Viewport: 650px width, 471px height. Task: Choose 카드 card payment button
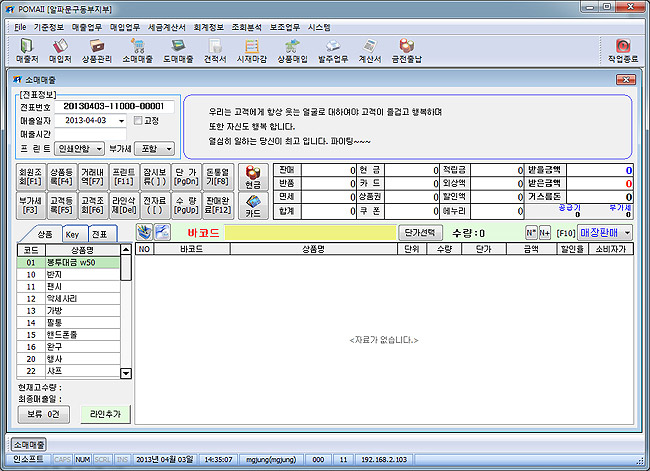click(x=253, y=206)
